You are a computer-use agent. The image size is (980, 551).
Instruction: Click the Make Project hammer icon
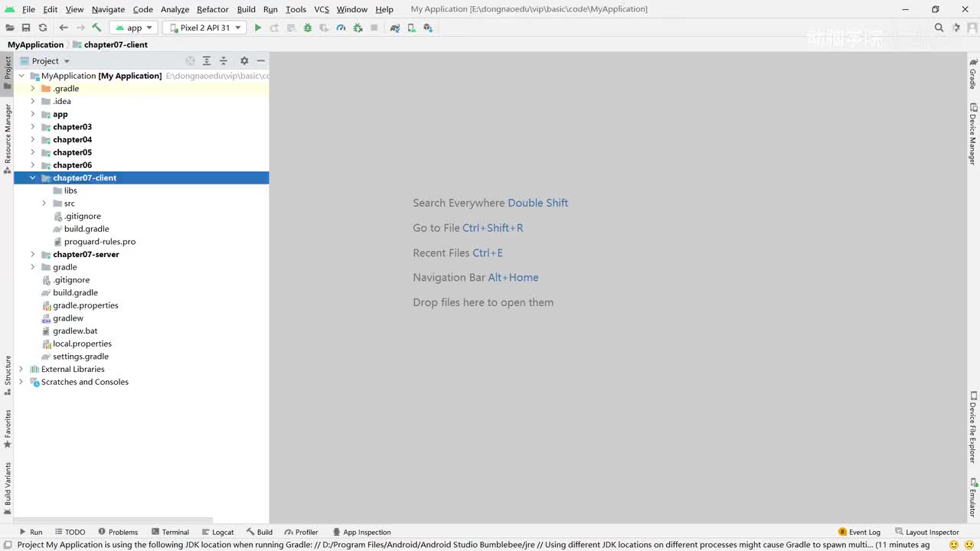coord(97,28)
